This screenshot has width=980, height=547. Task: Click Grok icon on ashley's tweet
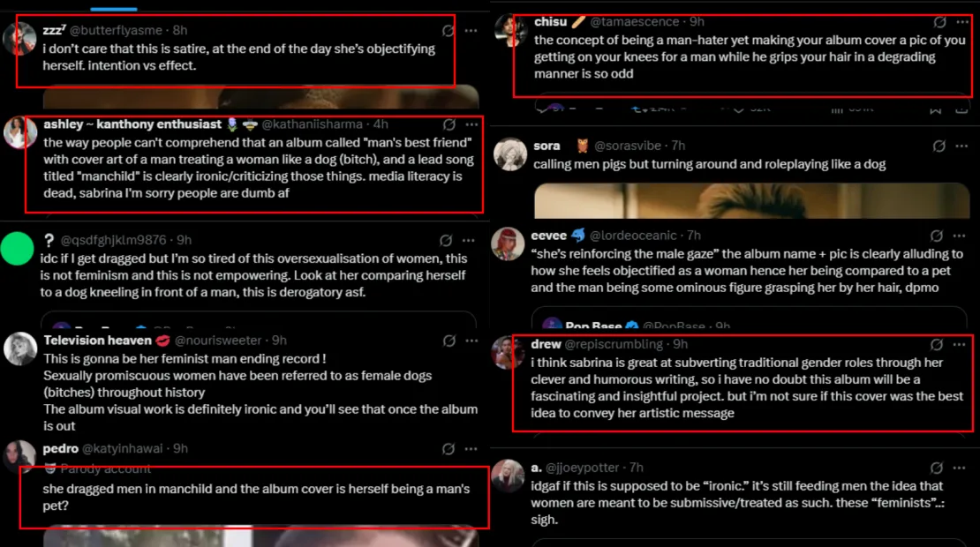pos(449,124)
